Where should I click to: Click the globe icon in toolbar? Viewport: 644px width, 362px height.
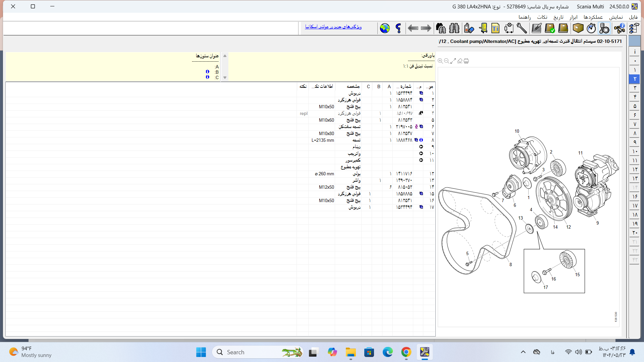[385, 28]
